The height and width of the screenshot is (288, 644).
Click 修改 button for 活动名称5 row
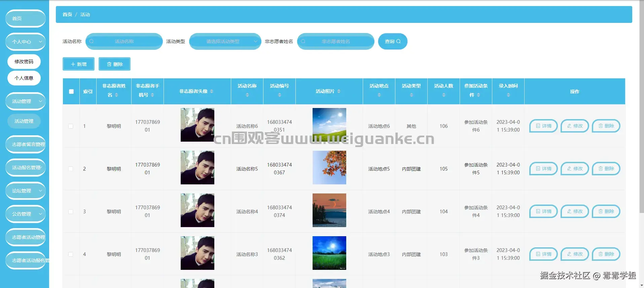coord(575,169)
